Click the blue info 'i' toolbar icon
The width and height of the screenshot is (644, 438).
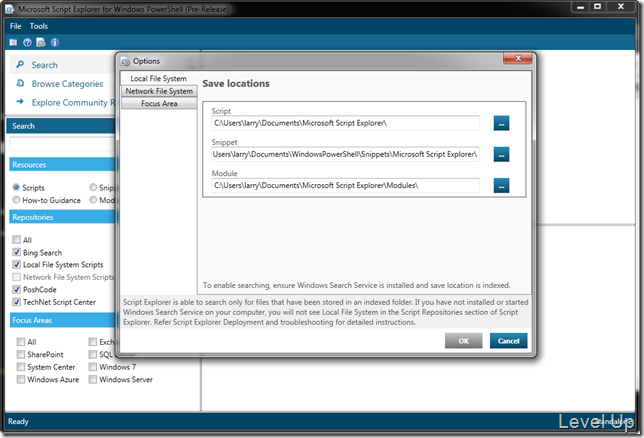[x=55, y=42]
